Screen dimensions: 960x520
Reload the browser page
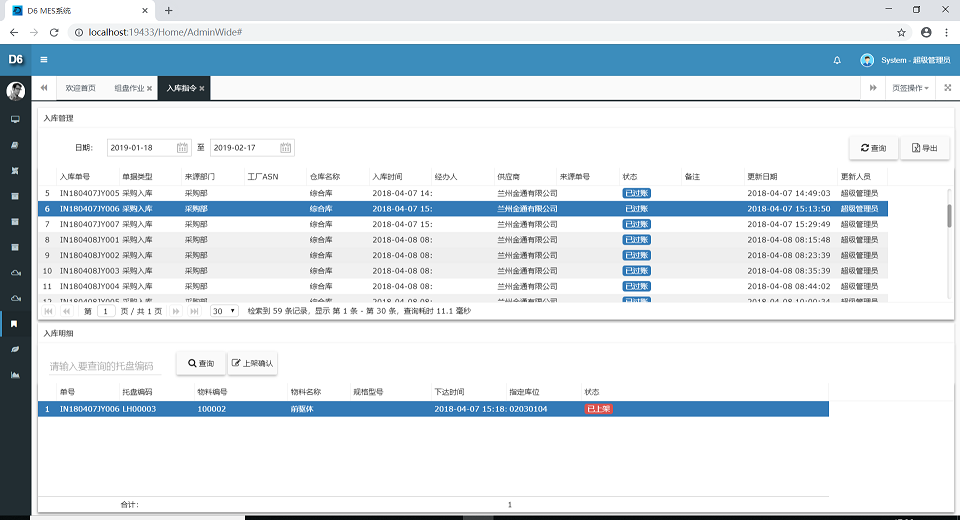coord(54,32)
